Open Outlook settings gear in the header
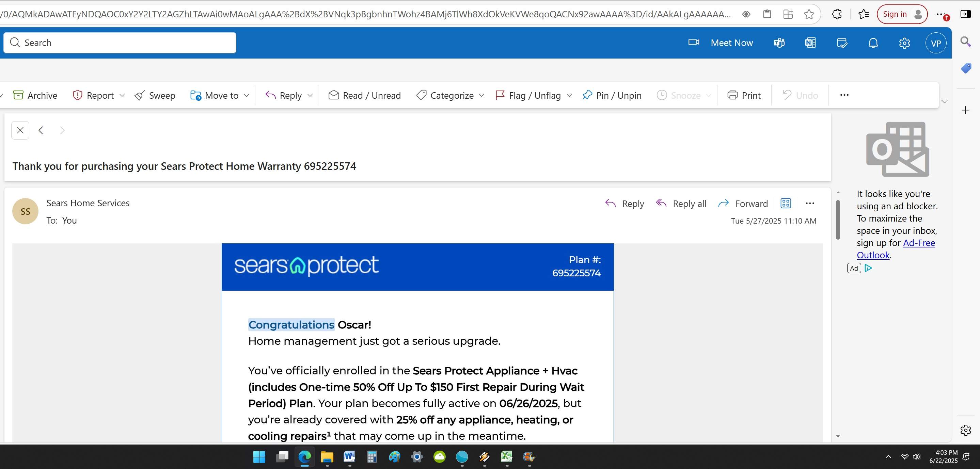 pyautogui.click(x=904, y=43)
